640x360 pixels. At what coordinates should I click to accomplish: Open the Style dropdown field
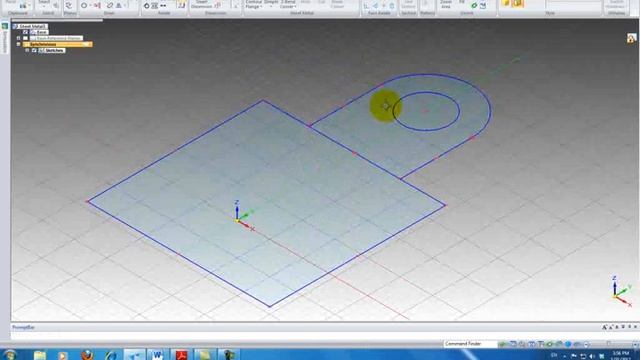point(573,5)
